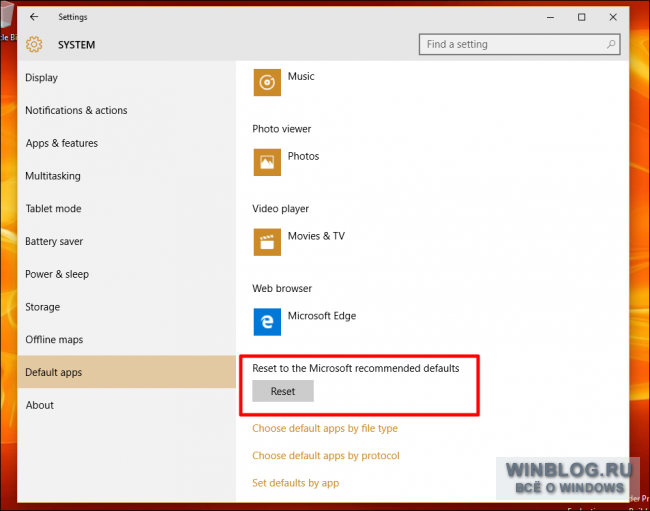650x511 pixels.
Task: Open Choose default apps by file type
Action: pyautogui.click(x=325, y=428)
